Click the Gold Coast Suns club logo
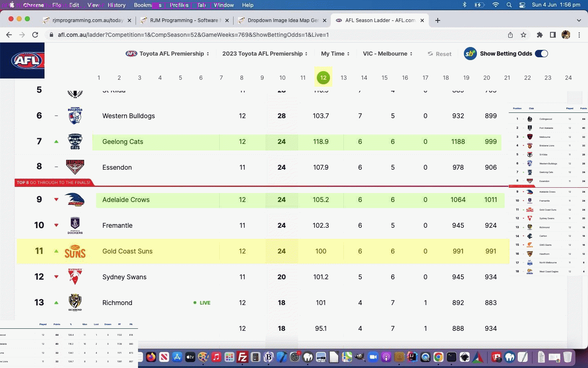This screenshot has height=368, width=588. tap(75, 251)
